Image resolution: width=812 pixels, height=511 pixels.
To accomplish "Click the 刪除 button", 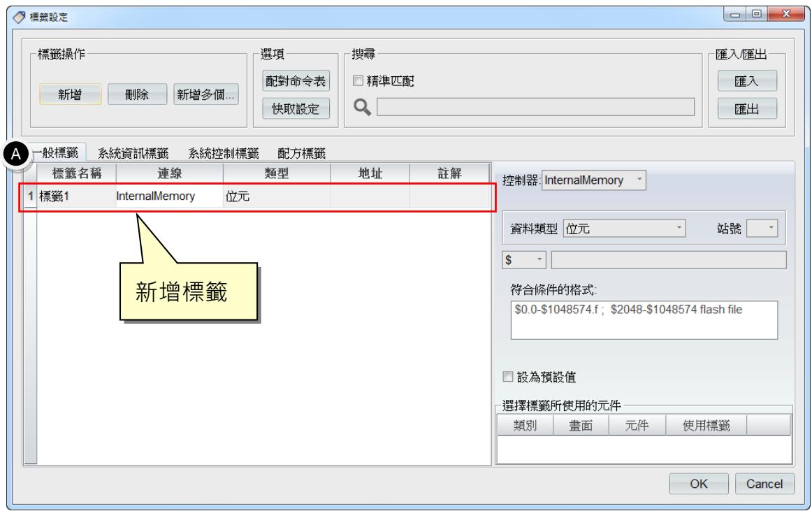I will [137, 94].
